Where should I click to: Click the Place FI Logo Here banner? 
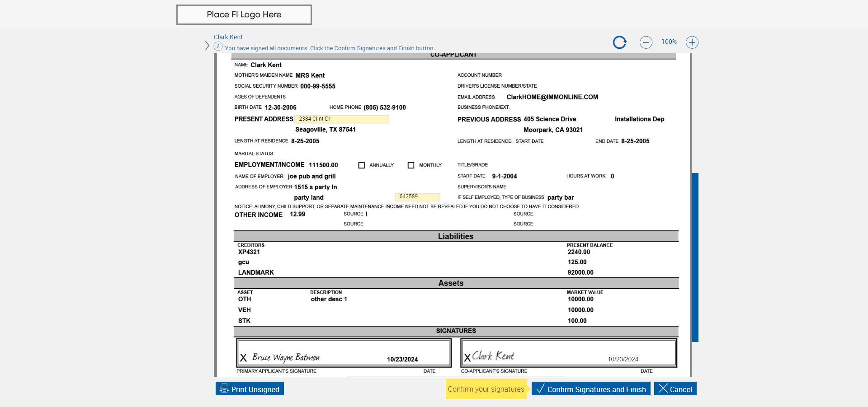[x=244, y=14]
